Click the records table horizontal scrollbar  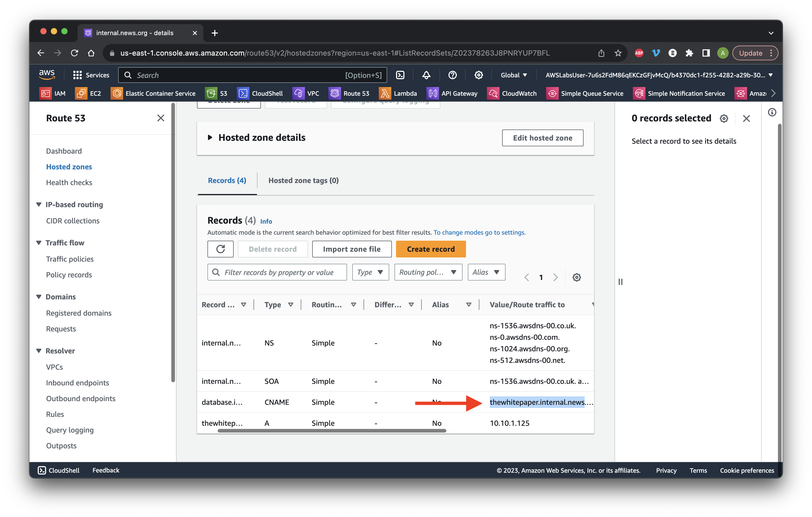332,431
